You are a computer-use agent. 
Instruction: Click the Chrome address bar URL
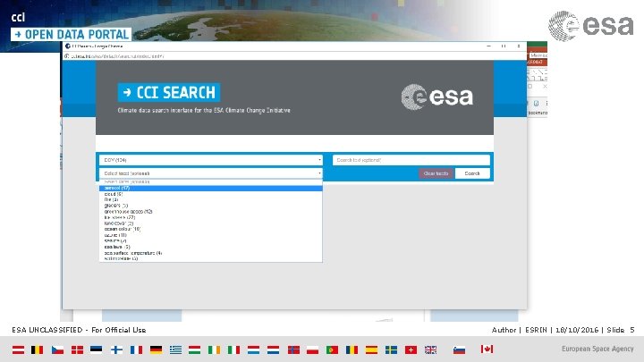pyautogui.click(x=117, y=56)
